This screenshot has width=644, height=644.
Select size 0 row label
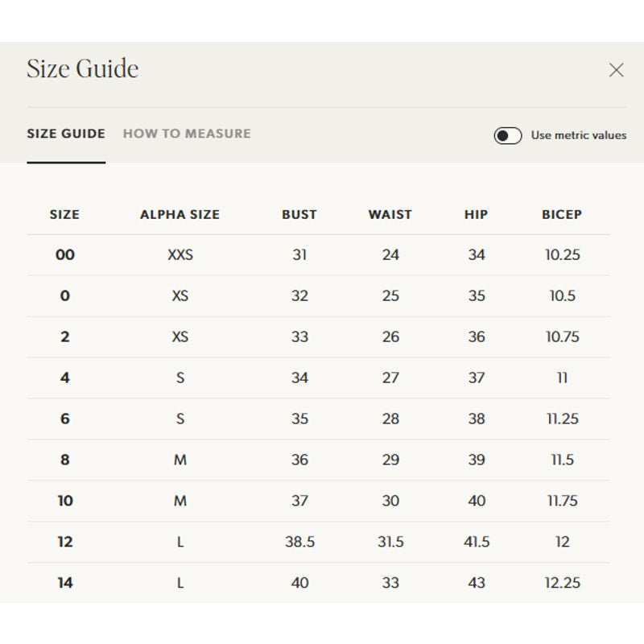[65, 295]
